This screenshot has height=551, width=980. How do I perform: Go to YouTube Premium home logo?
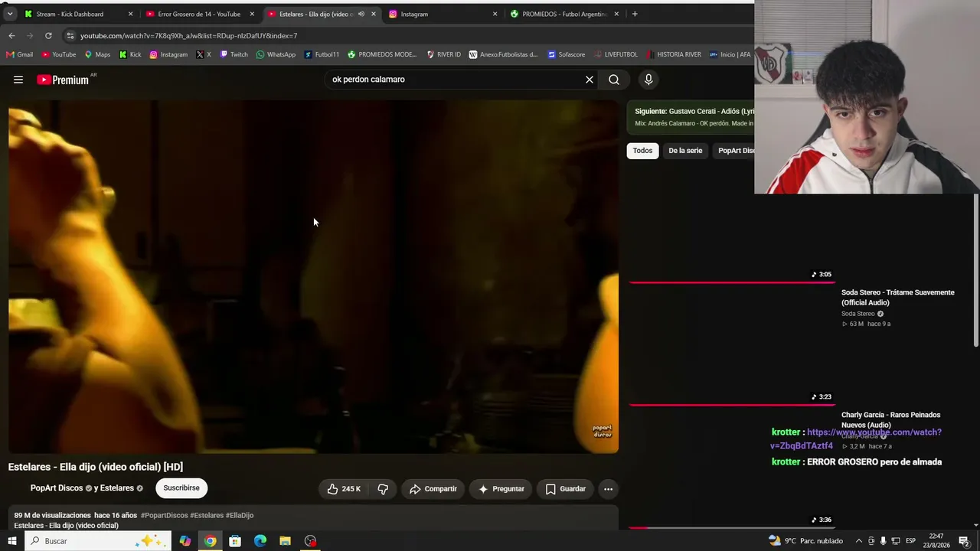pos(63,80)
